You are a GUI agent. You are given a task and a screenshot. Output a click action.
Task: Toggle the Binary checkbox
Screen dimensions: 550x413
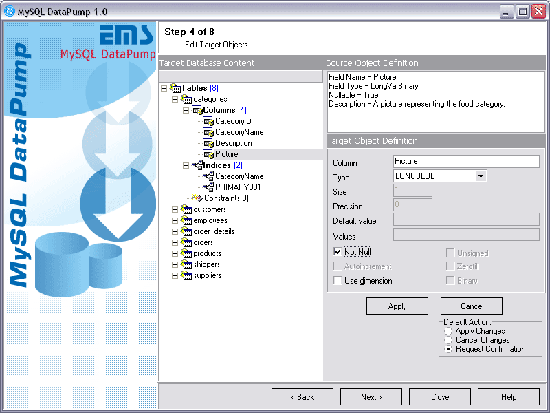point(450,281)
